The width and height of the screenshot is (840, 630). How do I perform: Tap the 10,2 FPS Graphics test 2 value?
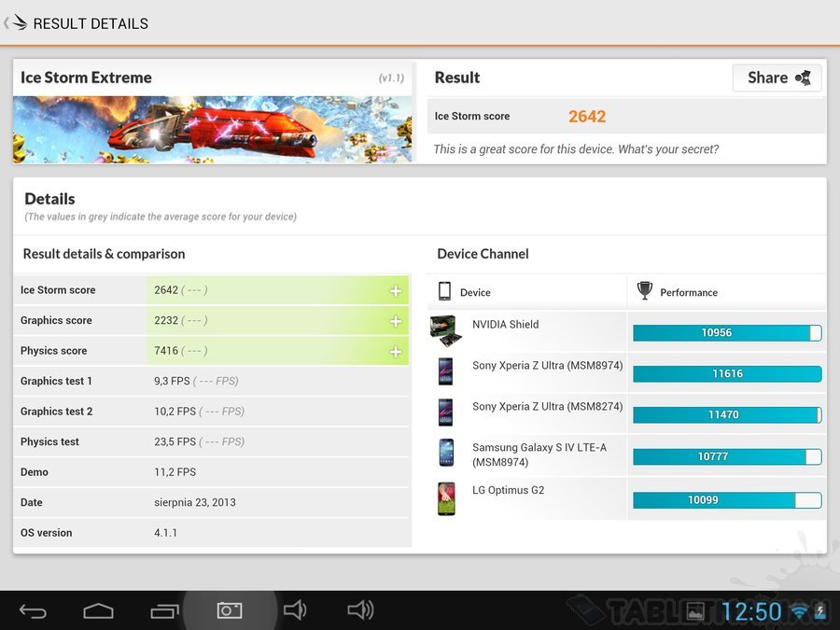[175, 412]
